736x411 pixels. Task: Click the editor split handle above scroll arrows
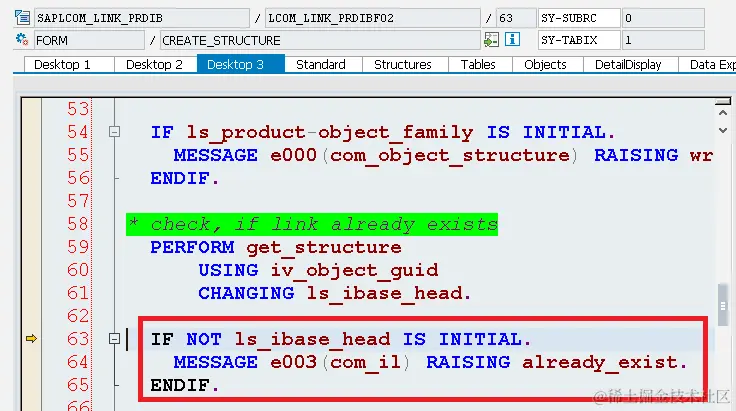723,101
